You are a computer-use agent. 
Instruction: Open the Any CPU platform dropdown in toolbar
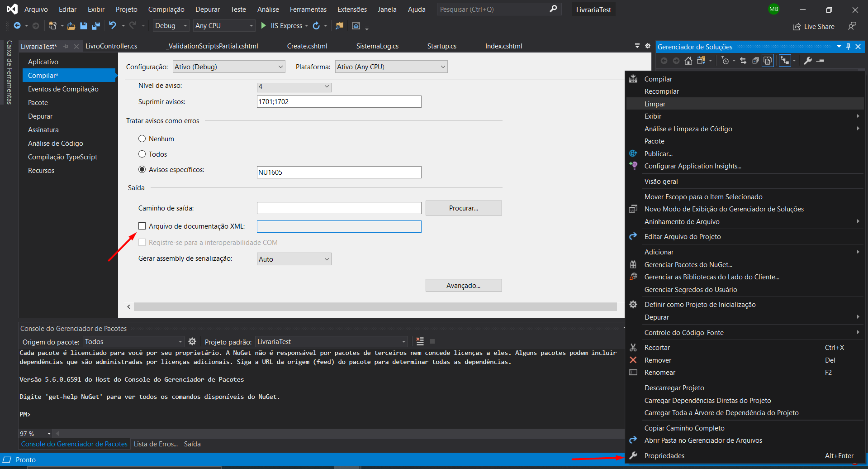[224, 26]
